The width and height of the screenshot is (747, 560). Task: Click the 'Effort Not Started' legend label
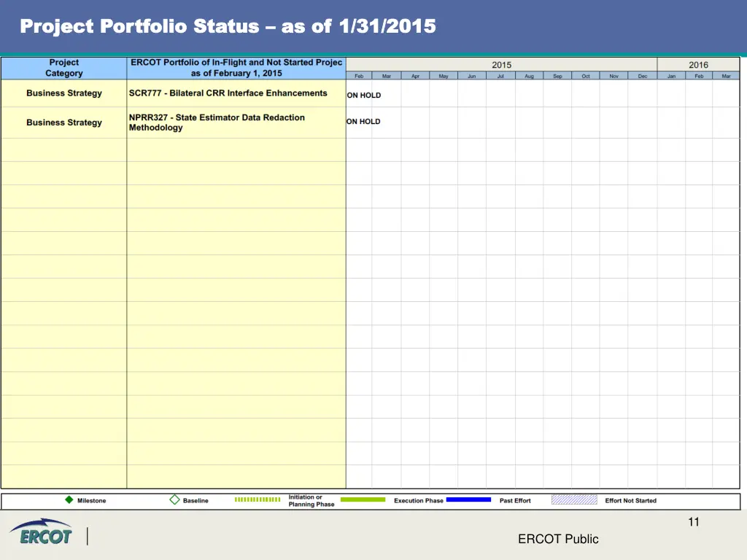tap(630, 500)
